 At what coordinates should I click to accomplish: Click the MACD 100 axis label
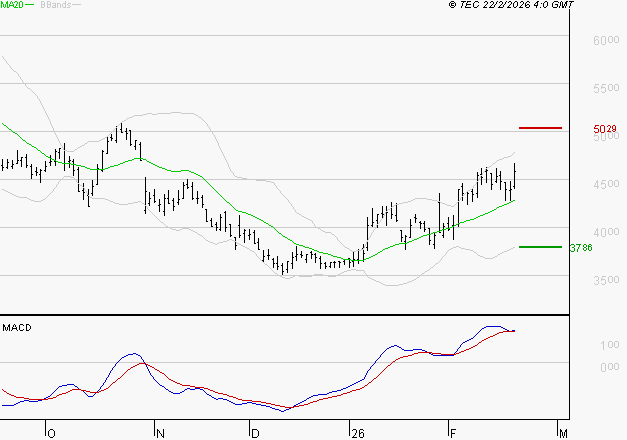tap(610, 345)
